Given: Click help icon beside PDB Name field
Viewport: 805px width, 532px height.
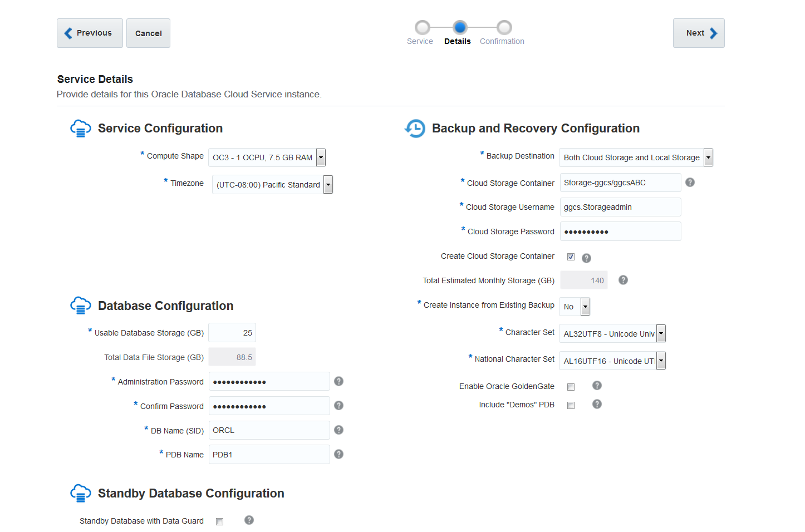Looking at the screenshot, I should click(x=338, y=455).
